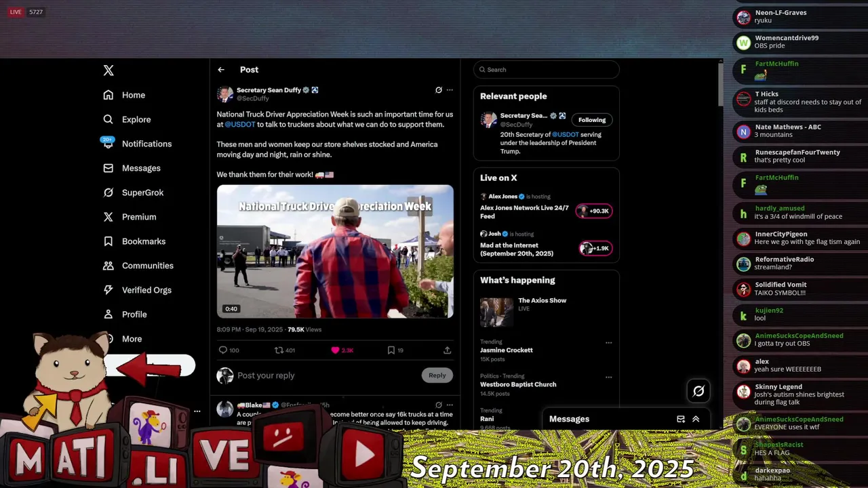Click Blake's avatar in the reply

225,409
